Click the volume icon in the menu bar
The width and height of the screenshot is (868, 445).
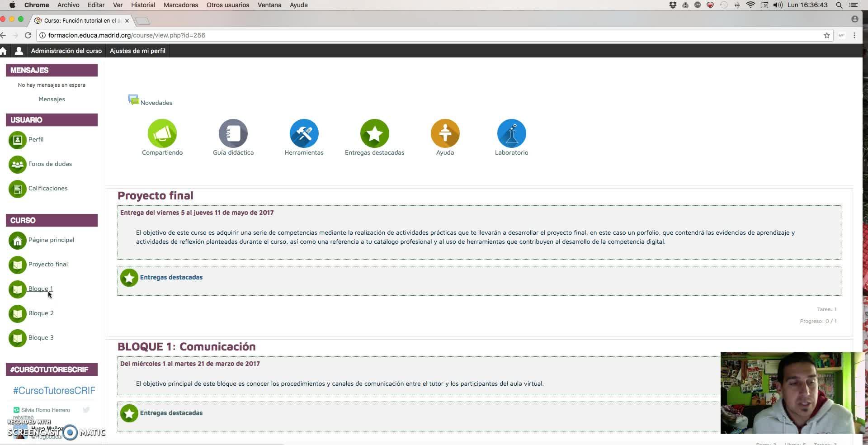778,5
